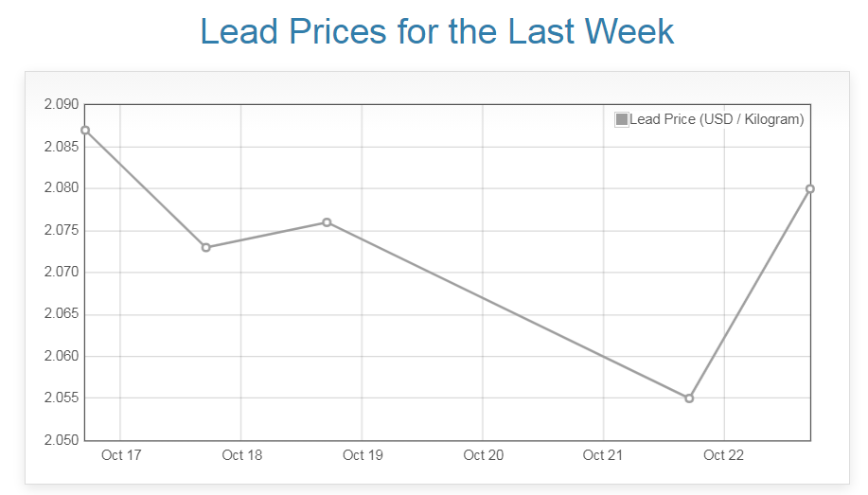Click the Oct 19 x-axis label
The height and width of the screenshot is (495, 868).
(363, 455)
